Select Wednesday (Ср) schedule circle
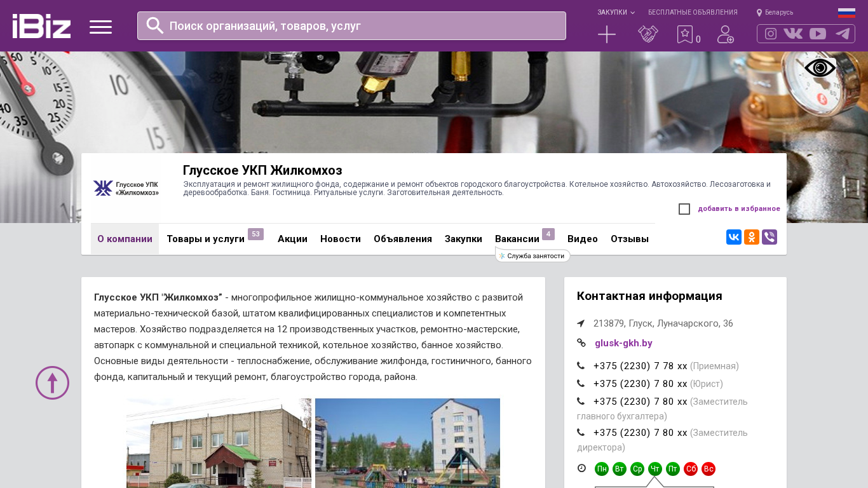 [637, 469]
